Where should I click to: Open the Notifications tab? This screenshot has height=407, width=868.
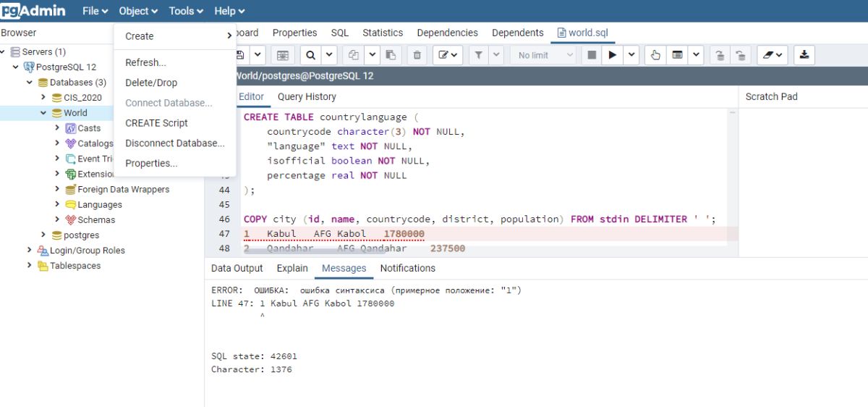pos(408,268)
